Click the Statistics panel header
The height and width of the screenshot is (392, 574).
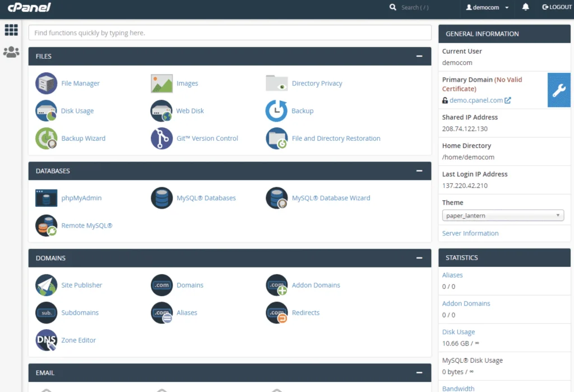504,257
